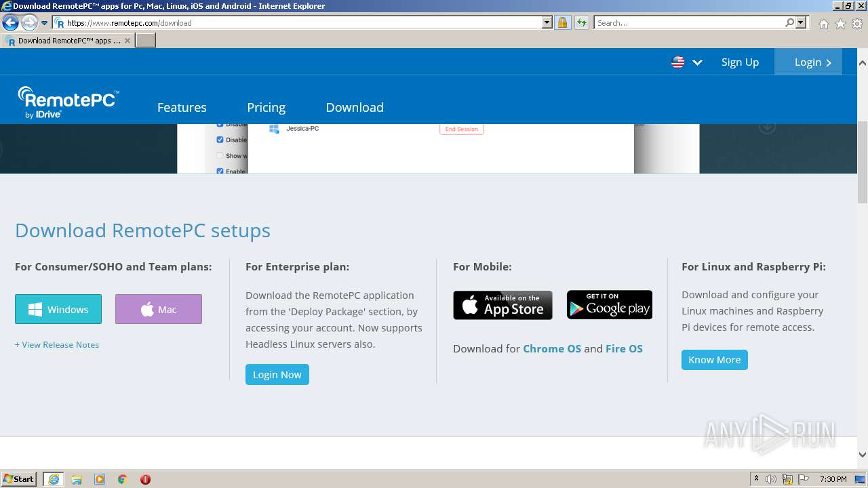868x488 pixels.
Task: Click the circular down-arrow icon in banner
Action: [767, 127]
